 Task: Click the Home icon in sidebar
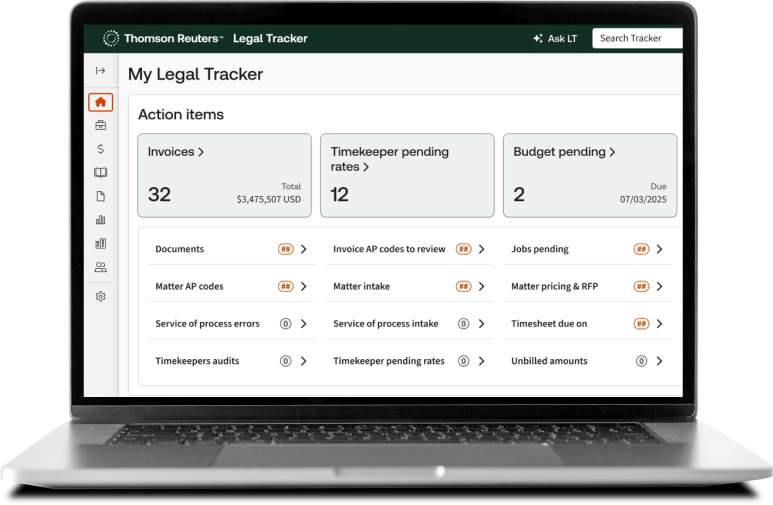click(x=100, y=102)
